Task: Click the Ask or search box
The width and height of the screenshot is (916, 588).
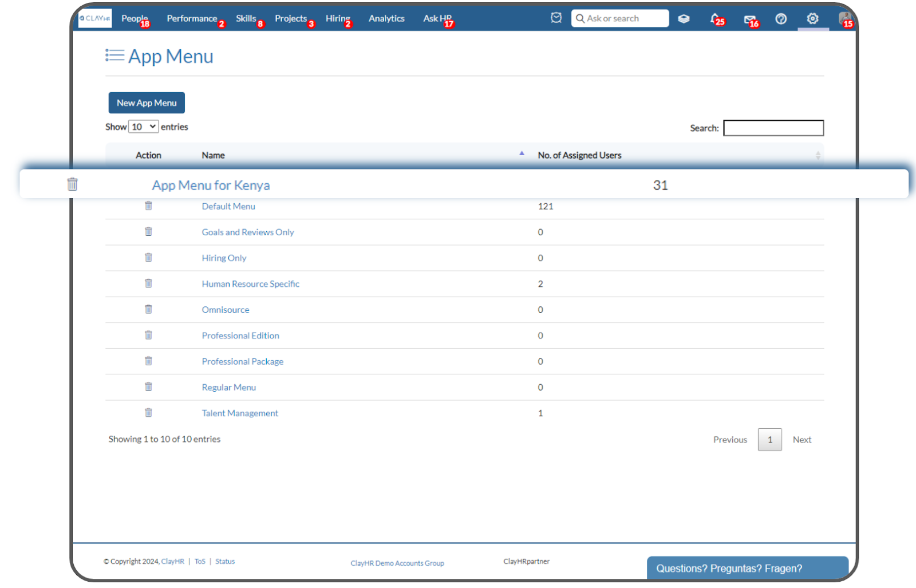Action: click(620, 18)
